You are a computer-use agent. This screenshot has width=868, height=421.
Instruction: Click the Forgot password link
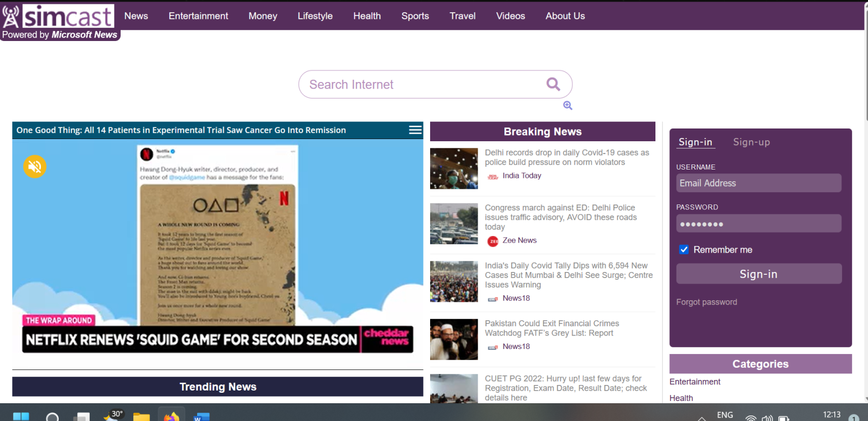[706, 302]
